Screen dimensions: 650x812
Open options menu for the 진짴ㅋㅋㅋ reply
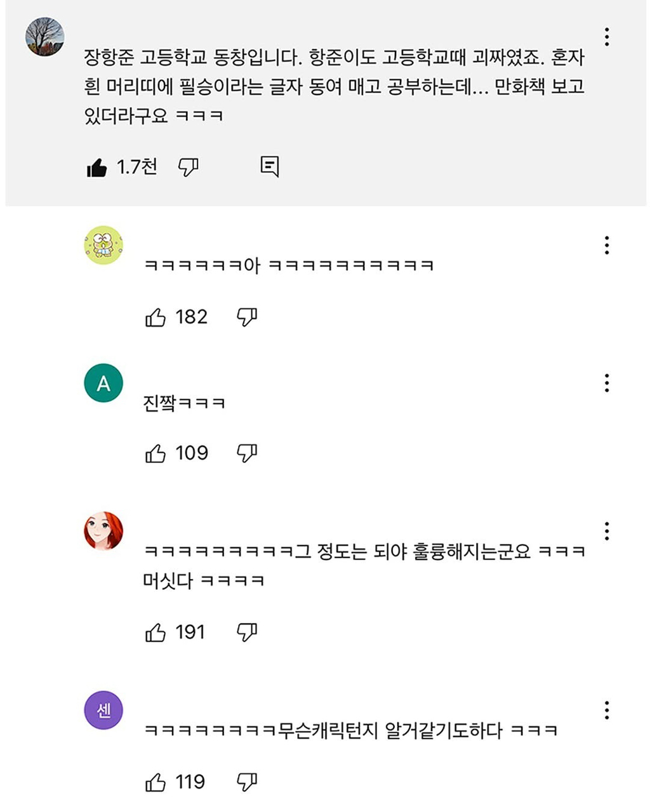(607, 383)
